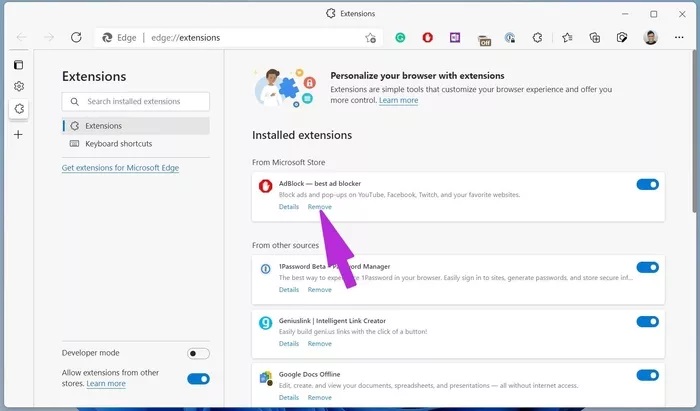Open the Extensions puzzle icon in toolbar
700x411 pixels.
point(537,38)
